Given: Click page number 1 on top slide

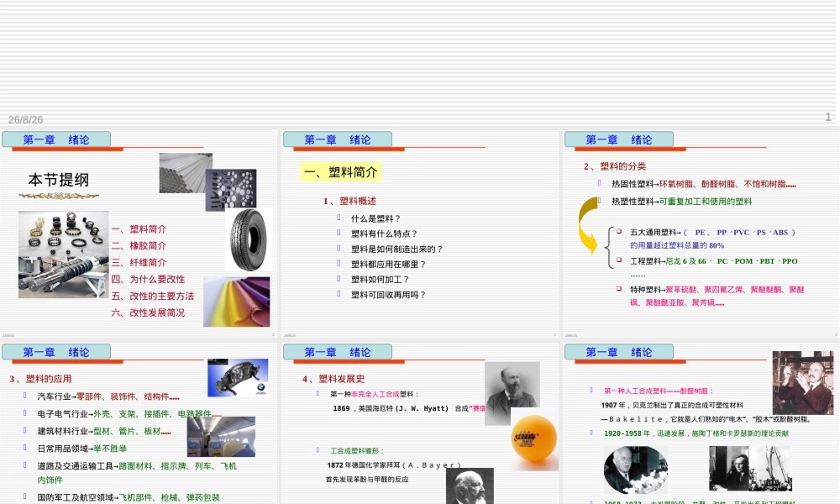Looking at the screenshot, I should click(828, 117).
